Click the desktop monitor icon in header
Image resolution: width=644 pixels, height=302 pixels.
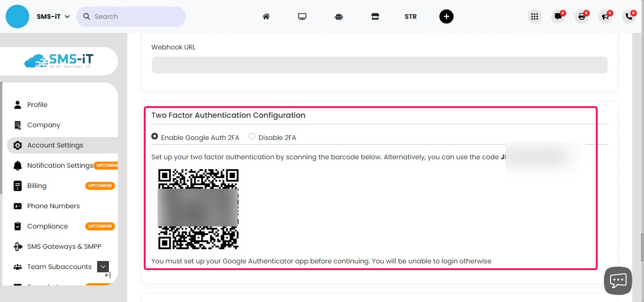coord(302,16)
